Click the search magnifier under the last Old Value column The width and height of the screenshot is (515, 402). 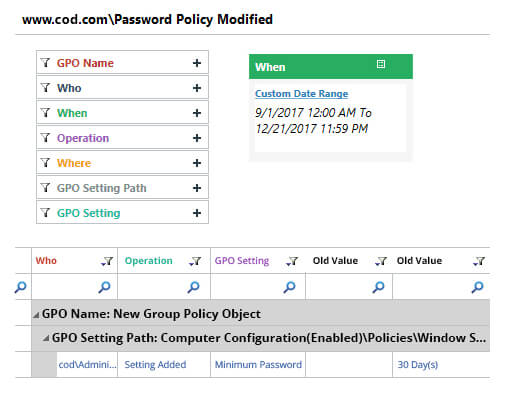477,287
